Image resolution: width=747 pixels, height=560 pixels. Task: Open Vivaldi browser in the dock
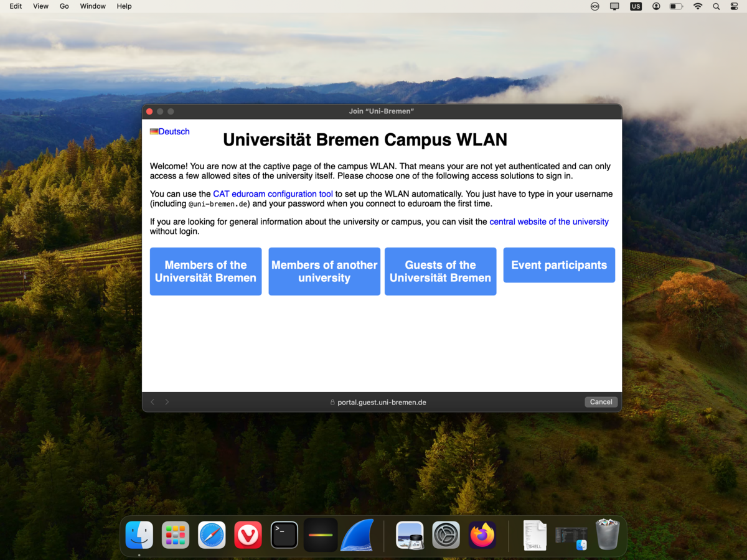coord(248,535)
